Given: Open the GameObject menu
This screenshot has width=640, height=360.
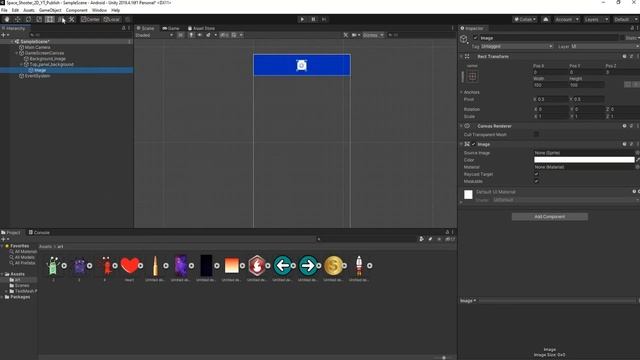Looking at the screenshot, I should [x=50, y=10].
